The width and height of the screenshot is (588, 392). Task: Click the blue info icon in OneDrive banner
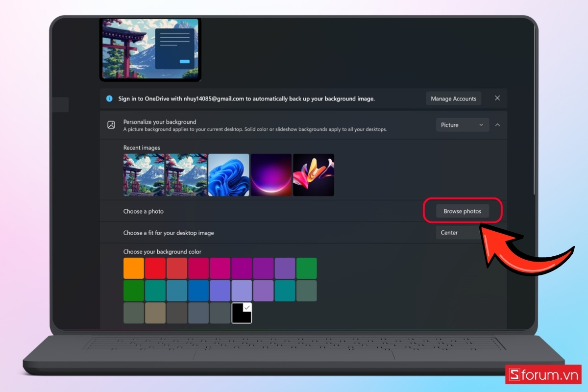click(109, 98)
